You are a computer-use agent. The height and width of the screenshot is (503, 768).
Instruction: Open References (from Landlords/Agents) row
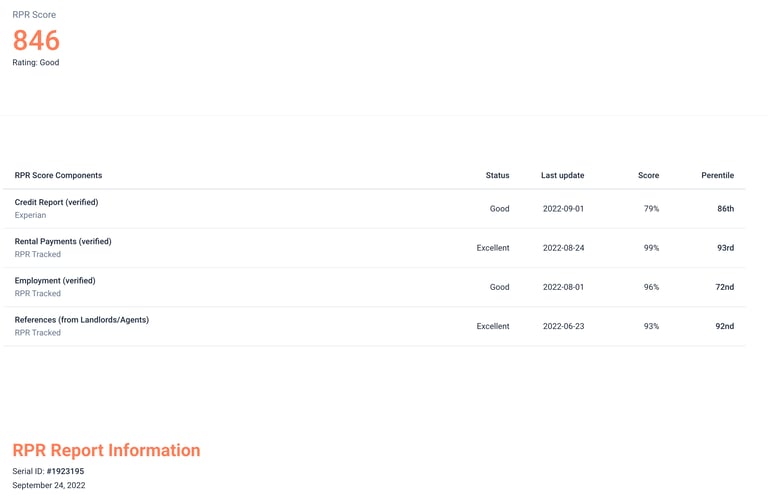(x=374, y=326)
